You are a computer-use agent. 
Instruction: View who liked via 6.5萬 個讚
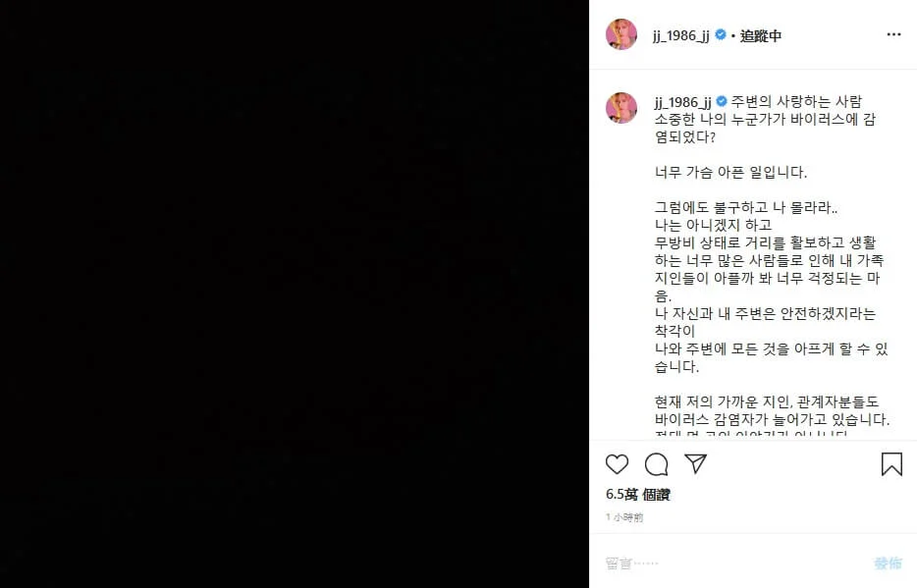tap(637, 495)
